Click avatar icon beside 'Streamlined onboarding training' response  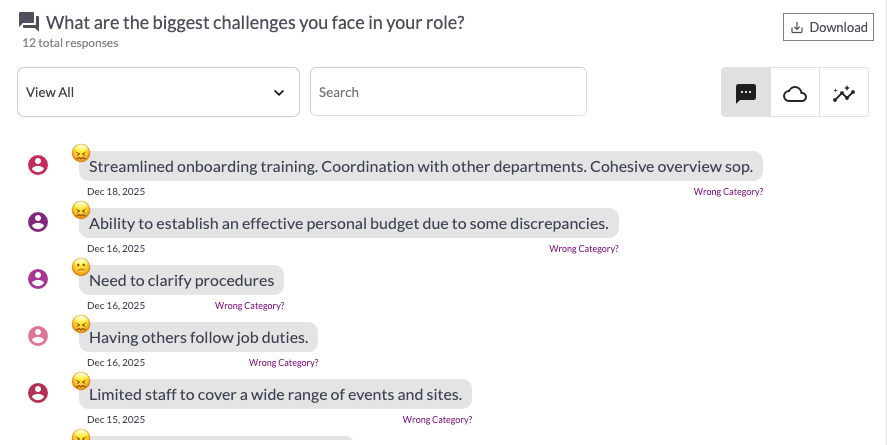[38, 166]
